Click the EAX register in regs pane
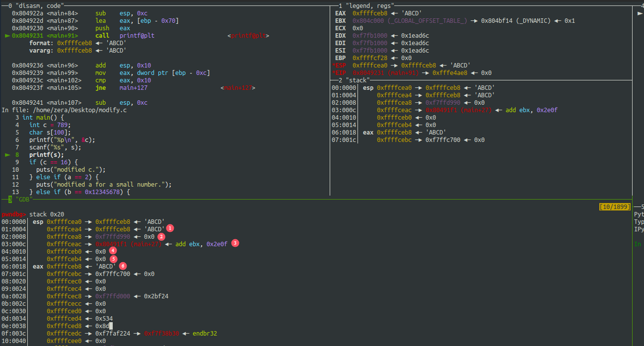Screen dimensions: 644x346 [340, 13]
